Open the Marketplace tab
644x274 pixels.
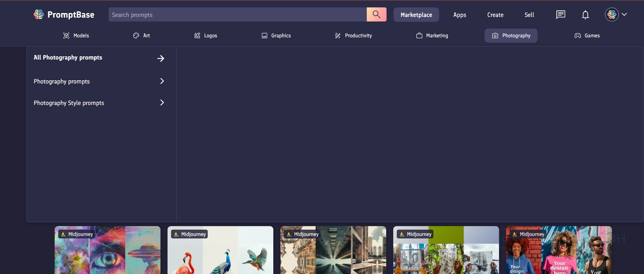coord(416,15)
